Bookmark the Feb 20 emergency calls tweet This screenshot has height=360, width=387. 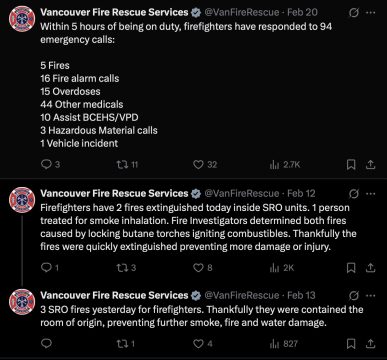[x=351, y=165]
